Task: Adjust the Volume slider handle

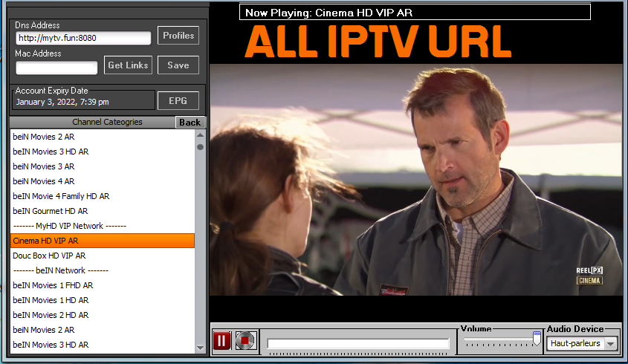Action: click(537, 339)
